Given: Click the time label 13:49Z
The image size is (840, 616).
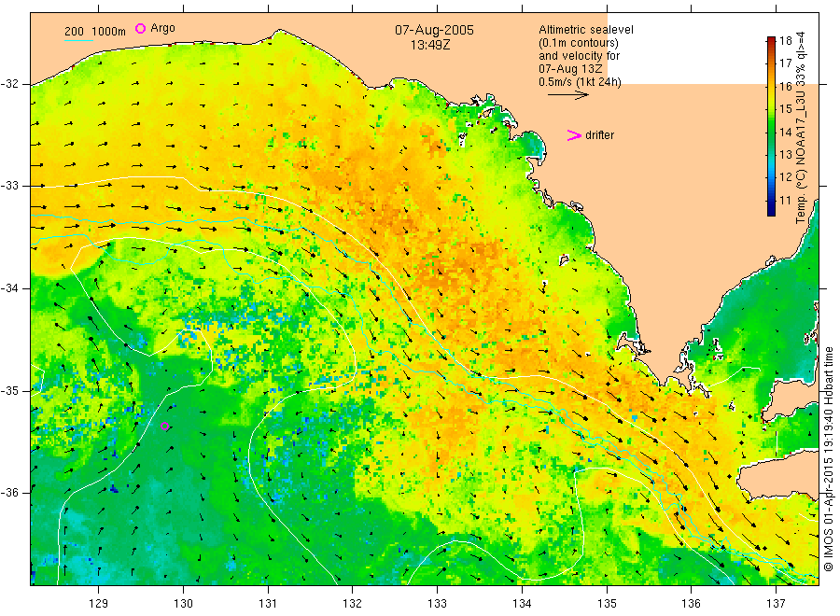Looking at the screenshot, I should [x=430, y=46].
